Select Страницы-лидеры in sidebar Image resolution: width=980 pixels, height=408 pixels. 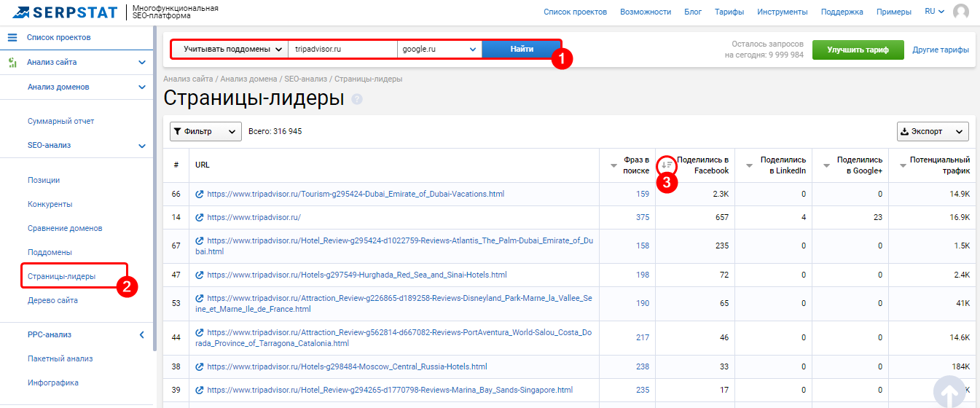61,276
